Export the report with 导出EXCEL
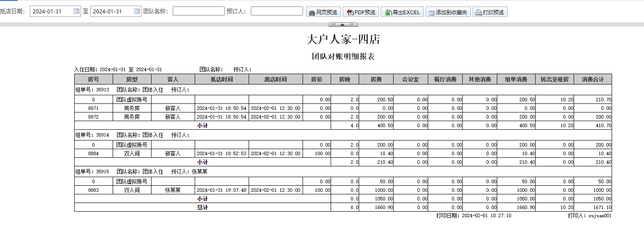The image size is (644, 231). point(402,12)
